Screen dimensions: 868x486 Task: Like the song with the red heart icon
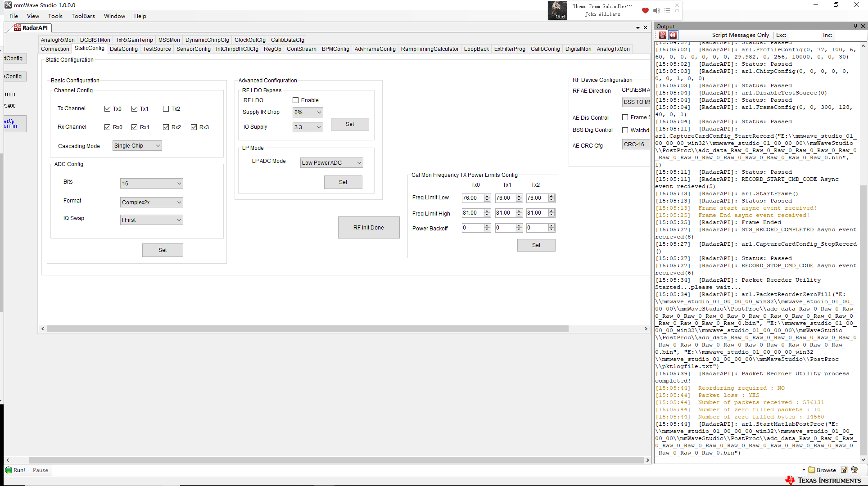click(x=645, y=10)
